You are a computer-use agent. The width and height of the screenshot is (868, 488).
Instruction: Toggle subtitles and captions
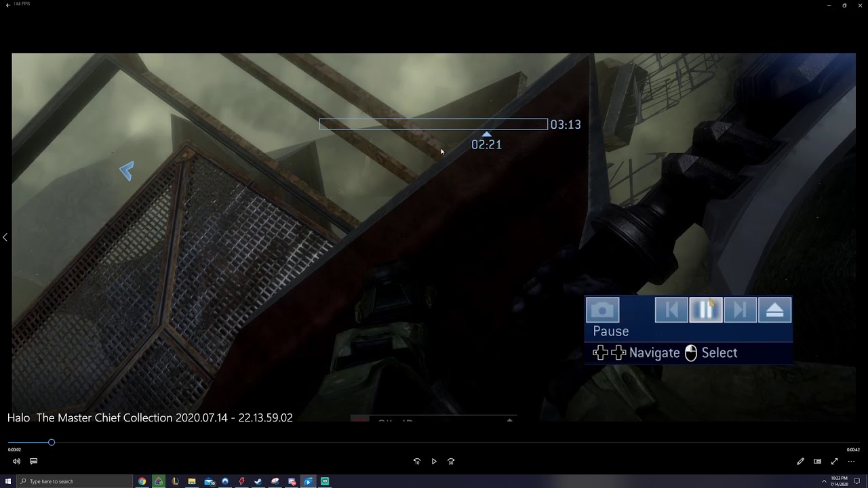click(x=33, y=462)
